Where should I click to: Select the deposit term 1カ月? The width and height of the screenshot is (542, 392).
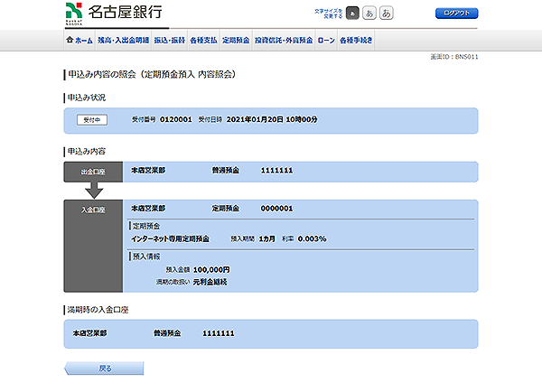point(266,238)
